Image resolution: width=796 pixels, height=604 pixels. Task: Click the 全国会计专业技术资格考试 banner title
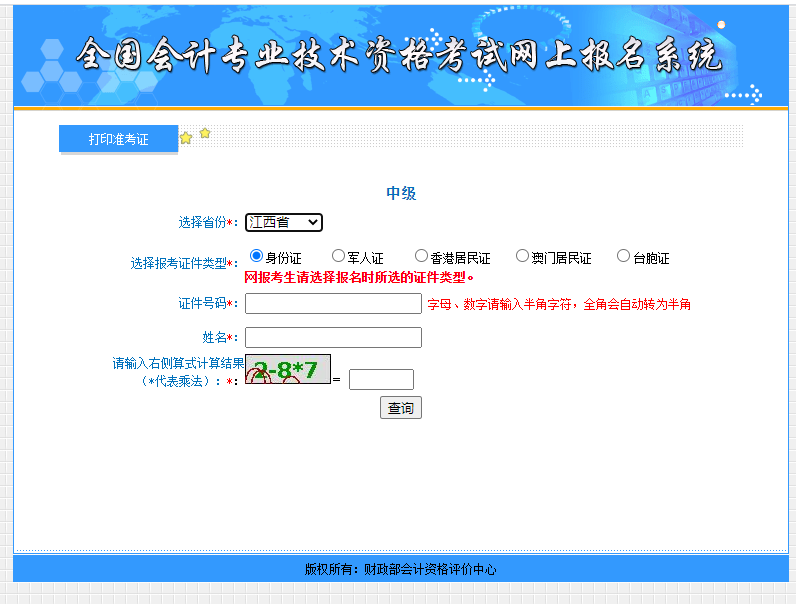(398, 55)
